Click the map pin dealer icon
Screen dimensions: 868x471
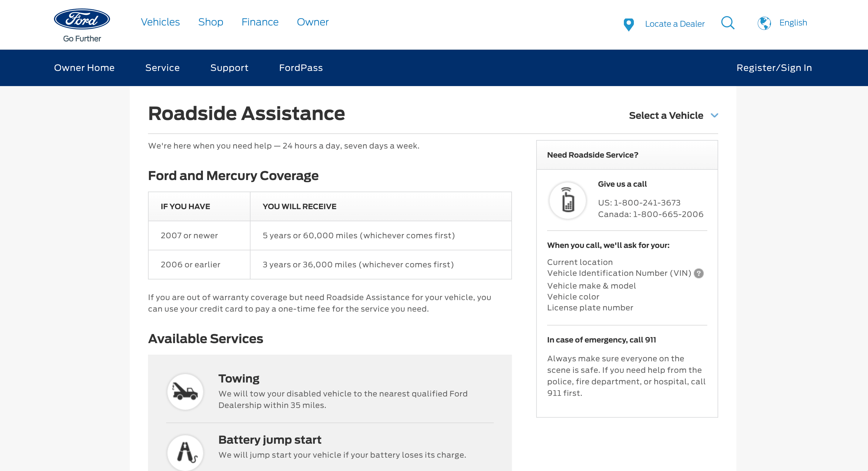tap(628, 24)
